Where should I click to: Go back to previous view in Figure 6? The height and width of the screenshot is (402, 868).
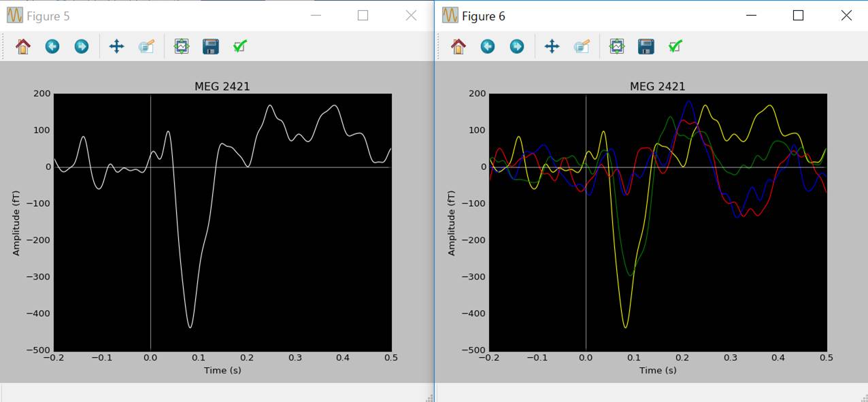[488, 46]
